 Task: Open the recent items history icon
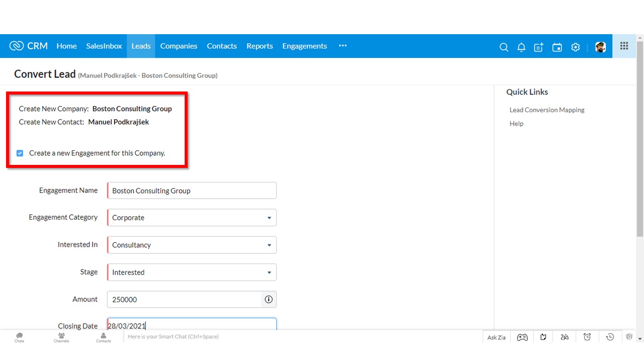[x=610, y=337]
